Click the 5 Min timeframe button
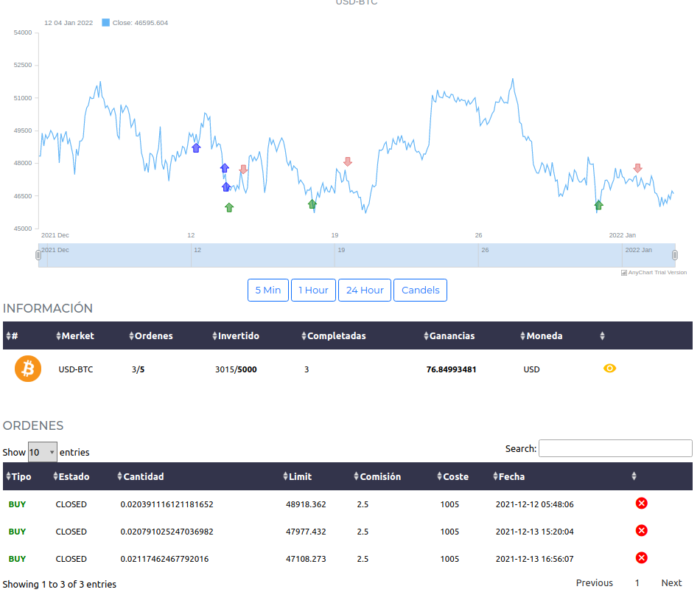Image resolution: width=700 pixels, height=595 pixels. [x=267, y=290]
